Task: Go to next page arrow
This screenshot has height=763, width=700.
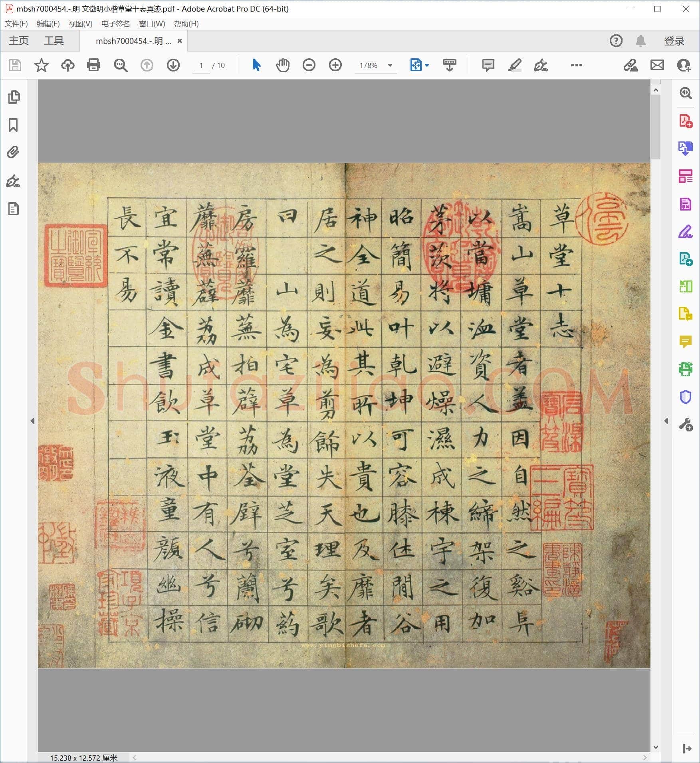Action: coord(173,65)
